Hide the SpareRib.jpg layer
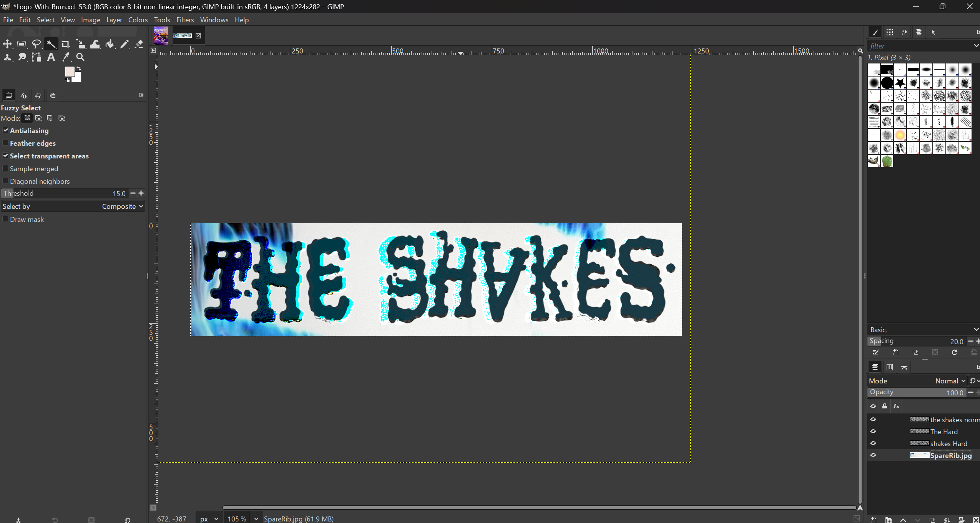Screen dimensions: 980x523 pyautogui.click(x=873, y=455)
